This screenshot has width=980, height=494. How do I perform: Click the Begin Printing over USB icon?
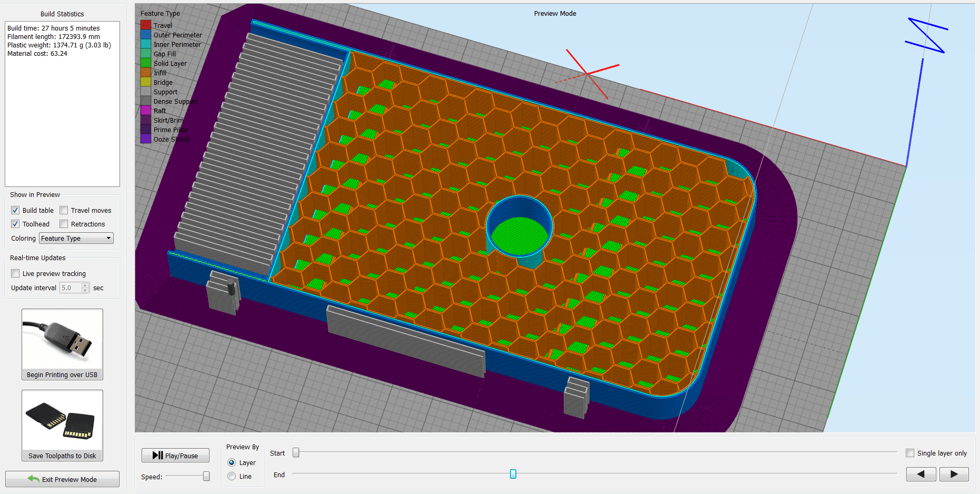click(62, 340)
